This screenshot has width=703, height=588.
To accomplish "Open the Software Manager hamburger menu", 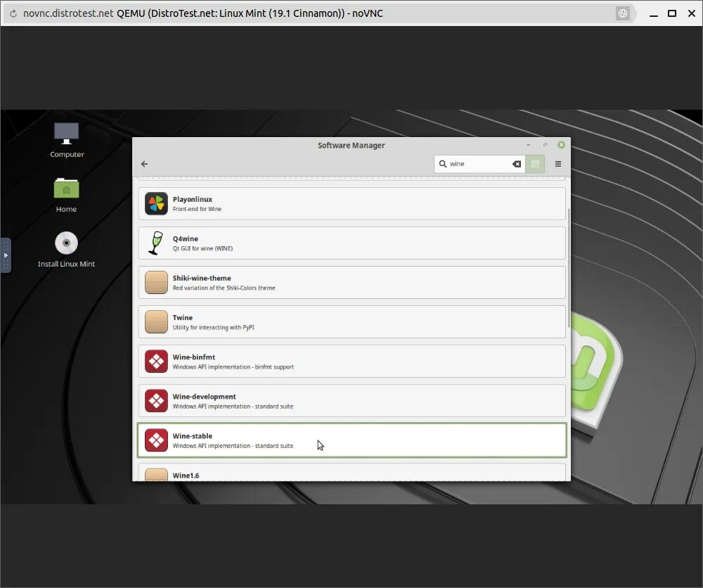I will click(558, 164).
